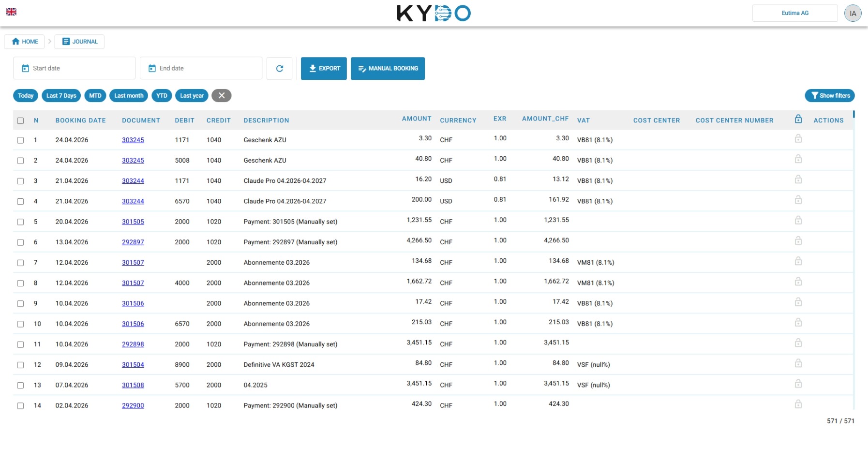Apply the MTD filter chip
868x462 pixels.
coord(95,95)
